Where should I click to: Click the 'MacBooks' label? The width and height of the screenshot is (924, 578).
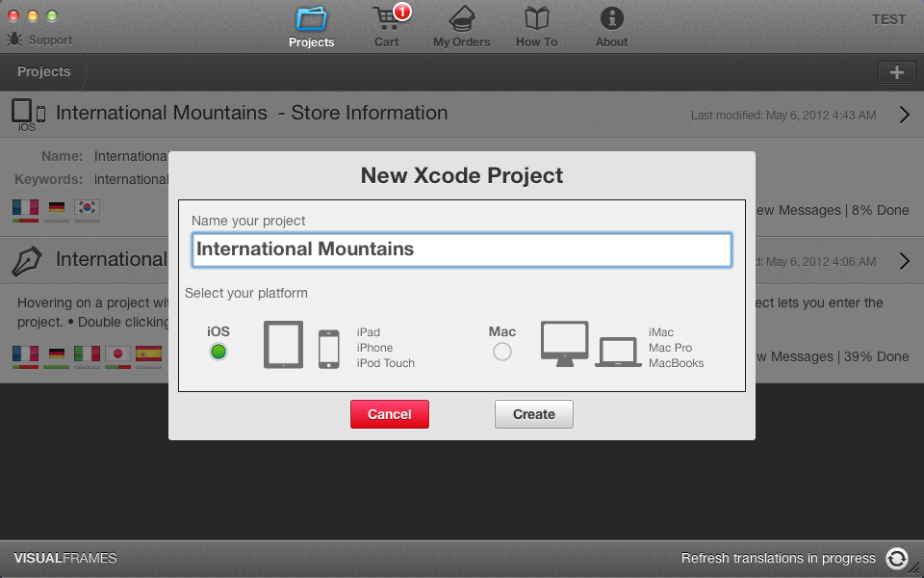[x=676, y=363]
